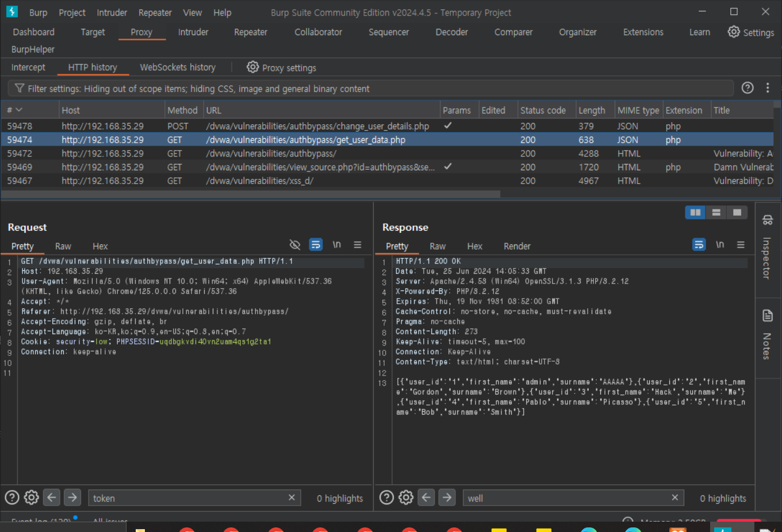The height and width of the screenshot is (532, 782).
Task: Click help icon beside filter bar
Action: coord(747,88)
